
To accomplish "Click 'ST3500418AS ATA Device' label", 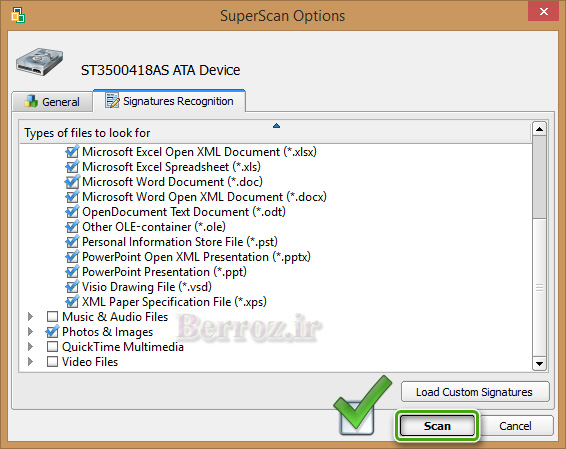I will (x=160, y=70).
